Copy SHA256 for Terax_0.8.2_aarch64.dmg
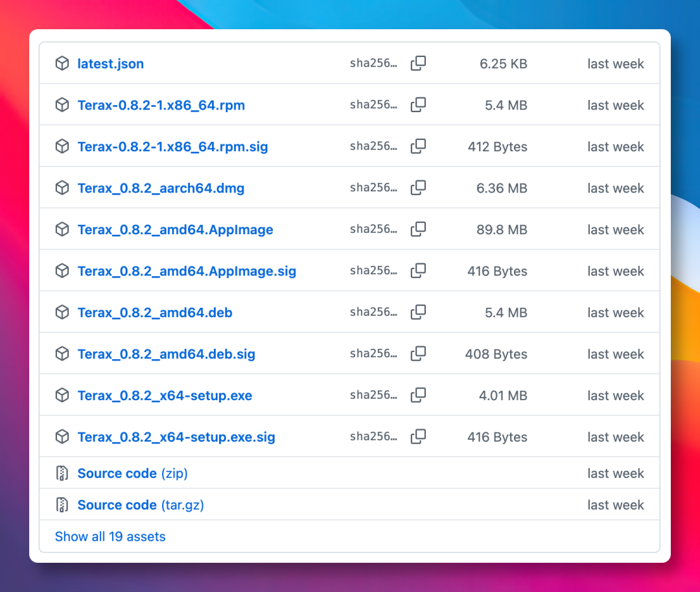The width and height of the screenshot is (700, 592). (x=418, y=188)
